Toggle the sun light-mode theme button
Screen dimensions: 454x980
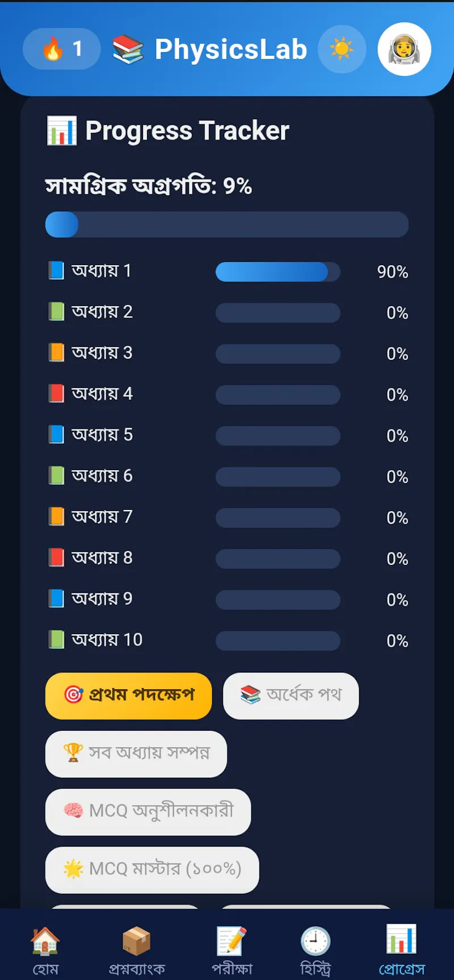pos(342,49)
